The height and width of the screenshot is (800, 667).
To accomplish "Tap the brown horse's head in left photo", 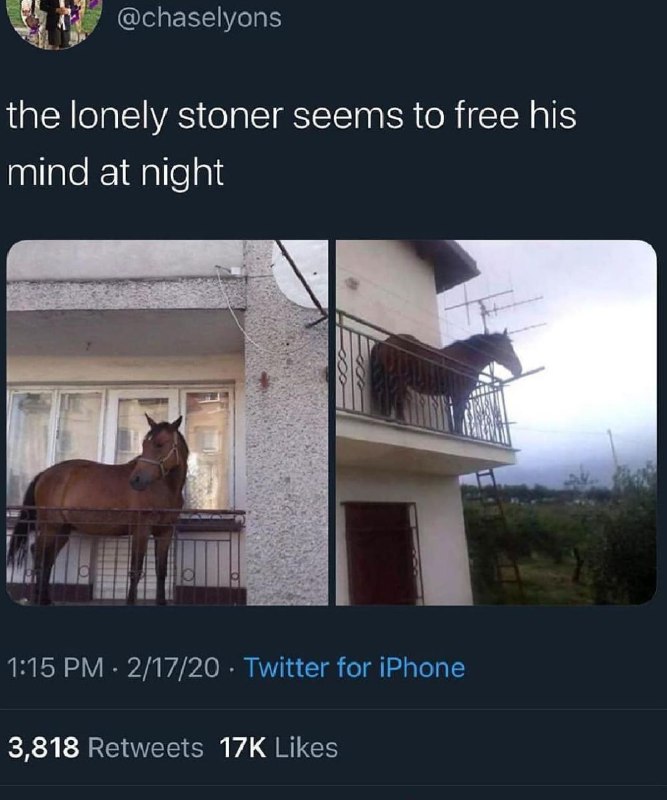I will [159, 451].
